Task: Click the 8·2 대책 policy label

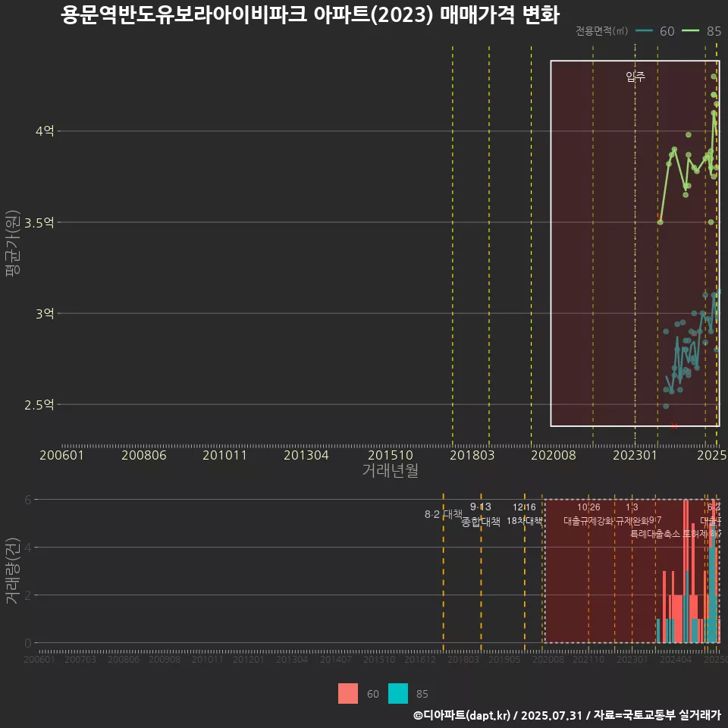Action: pyautogui.click(x=444, y=514)
